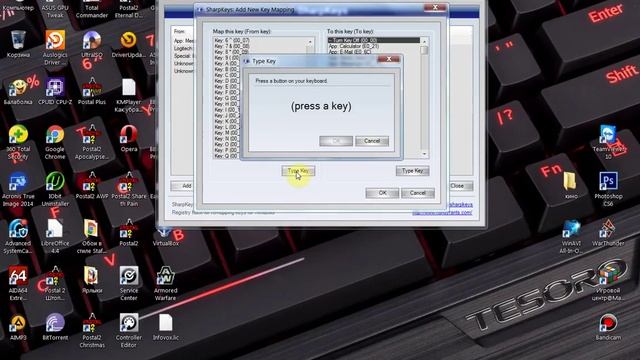Viewport: 640px width, 360px height.
Task: Open the Ярлыки folder icon
Action: tap(91, 276)
